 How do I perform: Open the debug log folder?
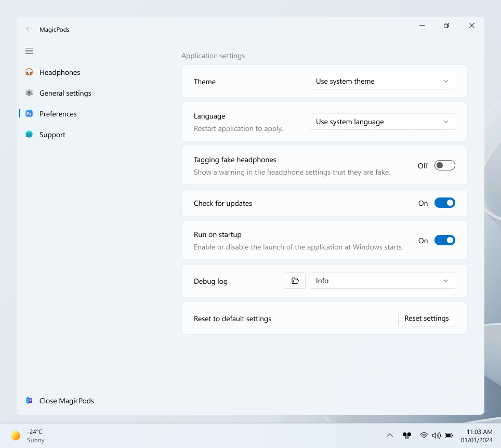point(295,281)
